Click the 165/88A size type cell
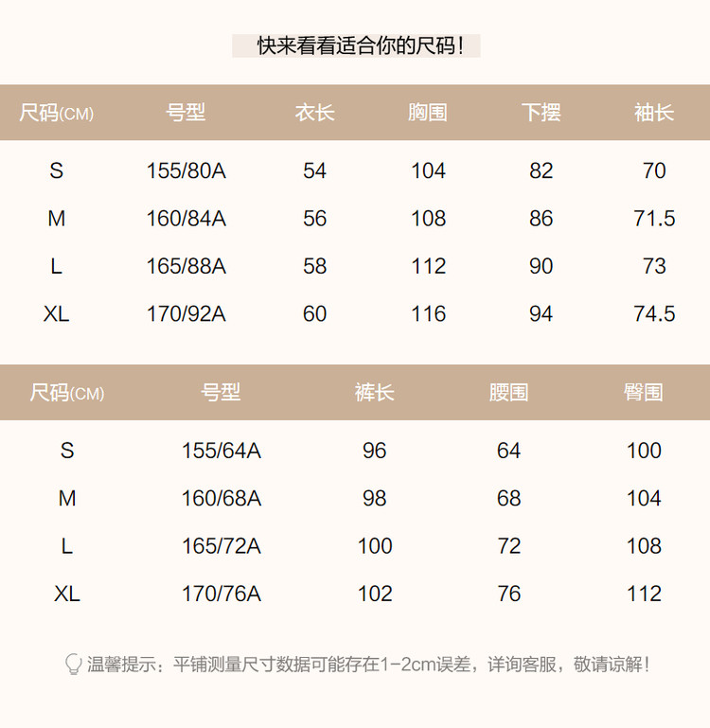The height and width of the screenshot is (728, 710). pyautogui.click(x=186, y=267)
